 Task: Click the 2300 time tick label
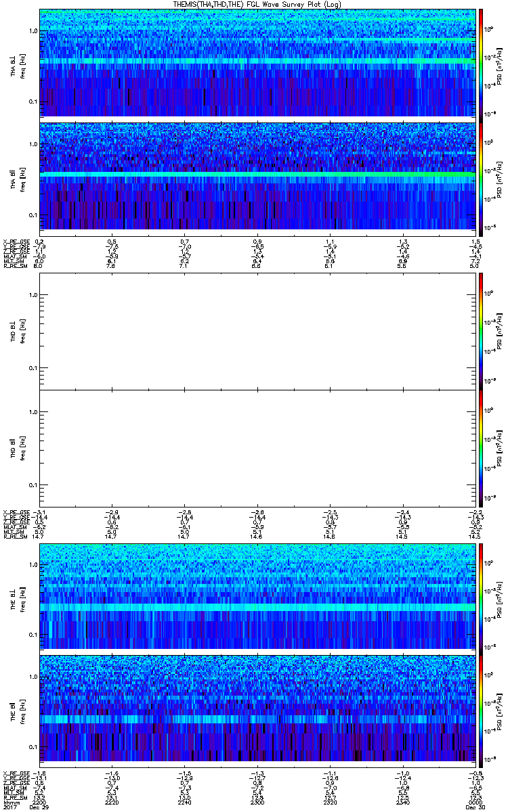coord(256,803)
